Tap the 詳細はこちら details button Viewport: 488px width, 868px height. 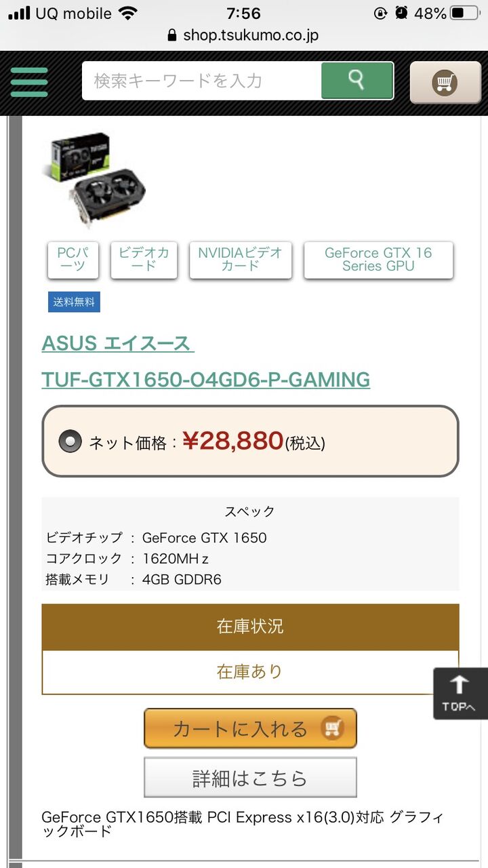click(x=250, y=777)
